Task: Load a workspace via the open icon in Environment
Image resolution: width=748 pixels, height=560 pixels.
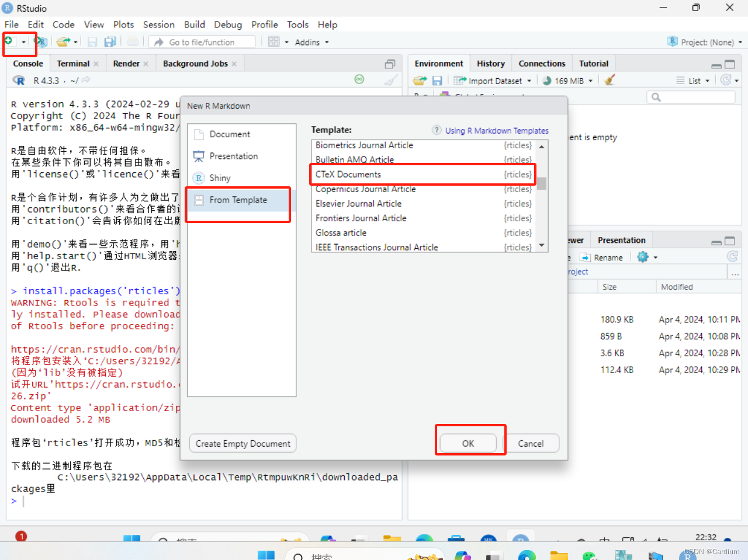Action: click(421, 80)
